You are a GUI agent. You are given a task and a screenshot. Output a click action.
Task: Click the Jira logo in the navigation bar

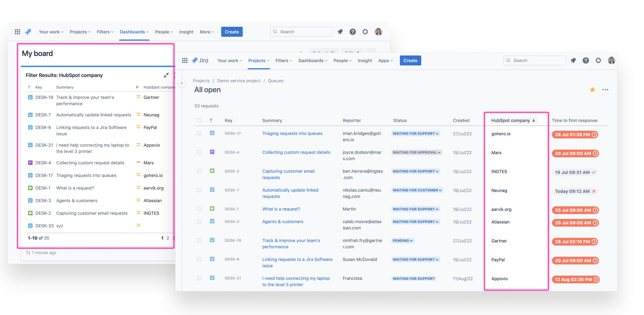[x=200, y=60]
